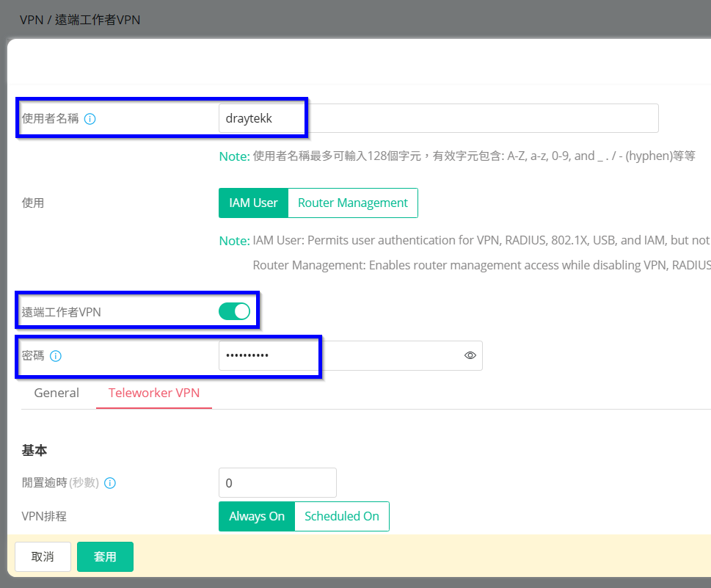Screen dimensions: 711x588
Task: Show the password with the eye icon
Action: (x=470, y=355)
